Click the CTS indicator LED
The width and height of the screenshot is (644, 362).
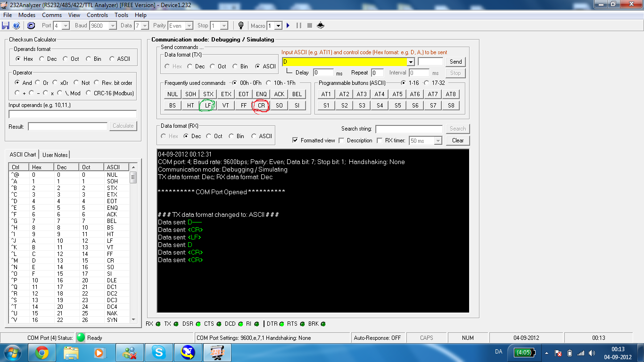219,324
